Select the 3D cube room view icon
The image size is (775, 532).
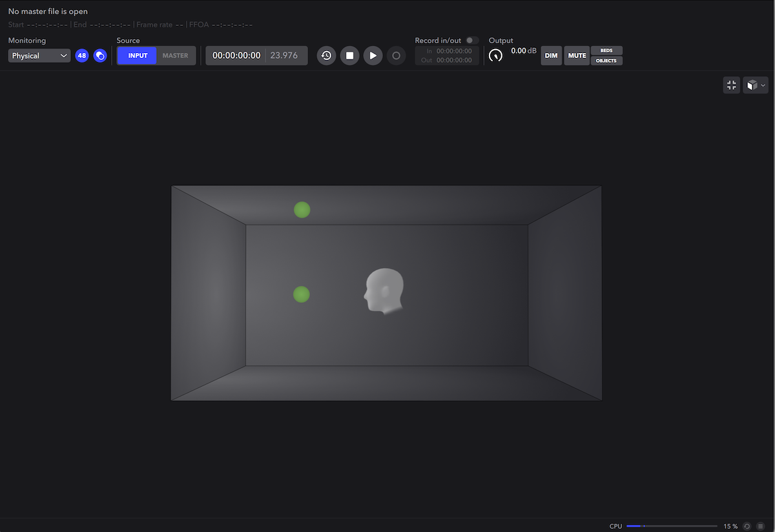click(x=751, y=85)
